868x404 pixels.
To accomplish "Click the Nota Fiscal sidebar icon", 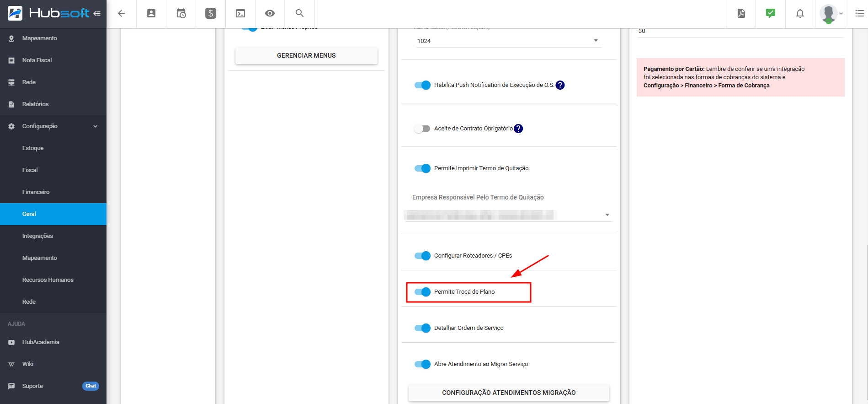I will tap(11, 60).
